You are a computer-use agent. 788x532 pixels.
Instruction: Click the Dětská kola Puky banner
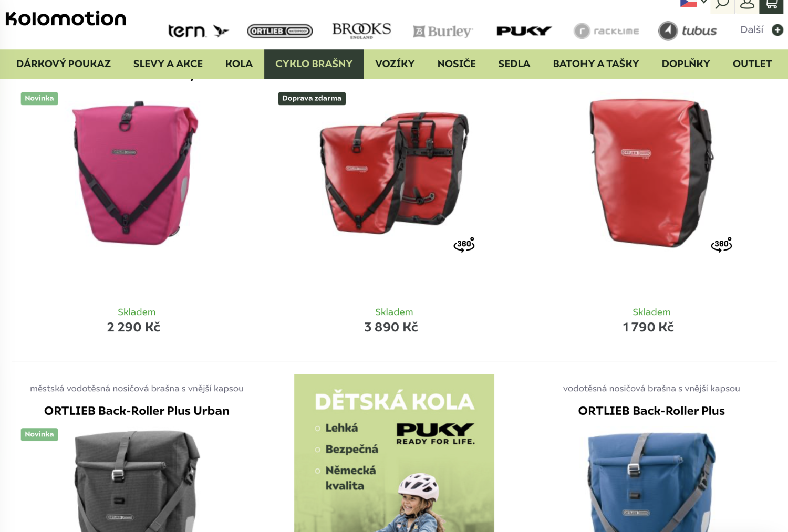point(394,453)
